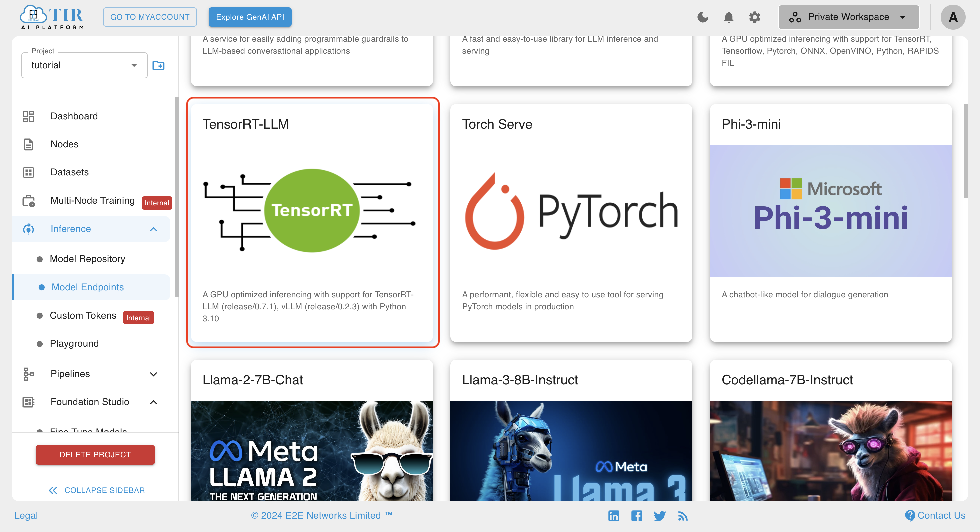
Task: Click the PyTorch logo image
Action: (571, 211)
